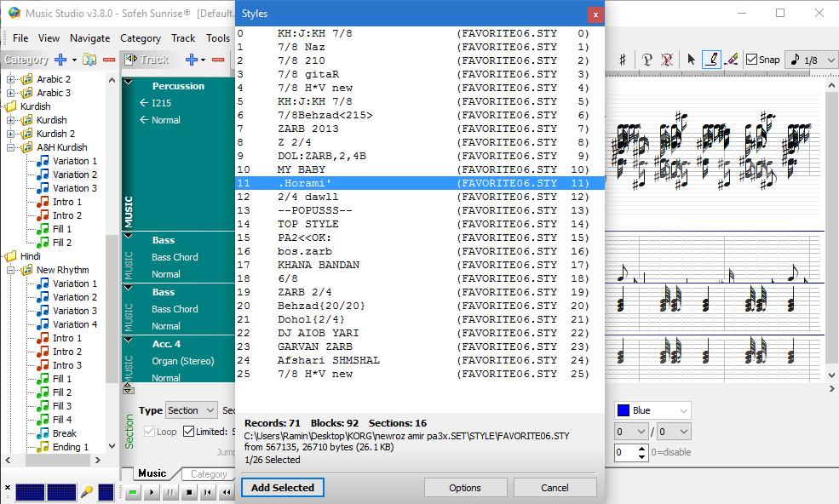Click the Add Selected button
Viewport: 839px width, 504px height.
(x=283, y=488)
